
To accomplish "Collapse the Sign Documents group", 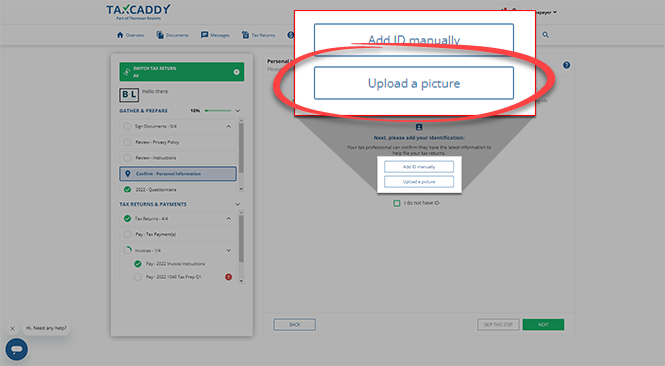I will [229, 126].
